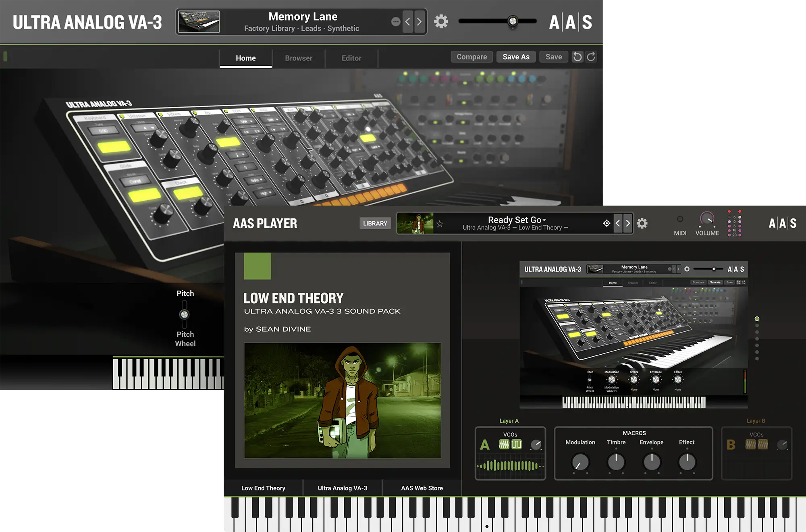Open the Ultra Analog VA-3 tab in AAS Player
The width and height of the screenshot is (806, 532).
coord(343,488)
